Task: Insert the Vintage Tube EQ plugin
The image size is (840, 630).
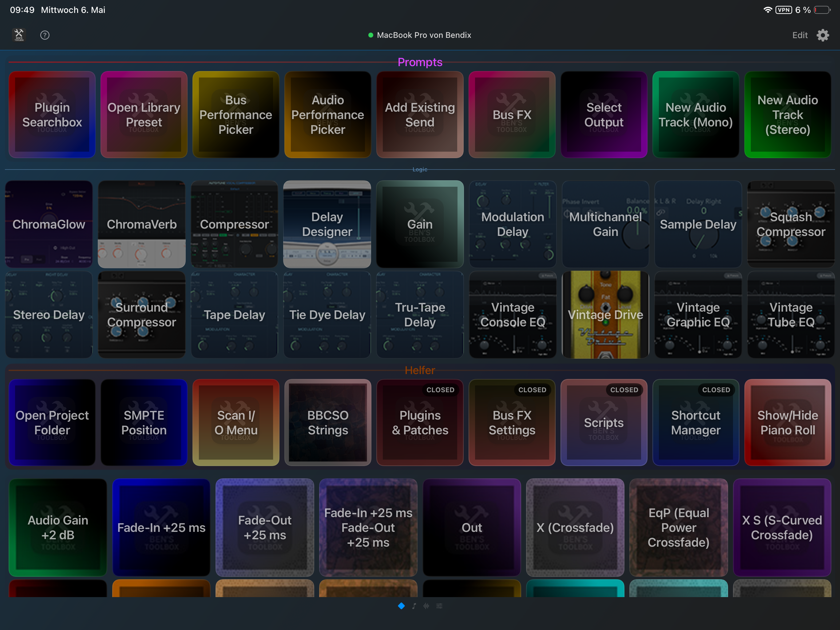Action: pyautogui.click(x=790, y=315)
